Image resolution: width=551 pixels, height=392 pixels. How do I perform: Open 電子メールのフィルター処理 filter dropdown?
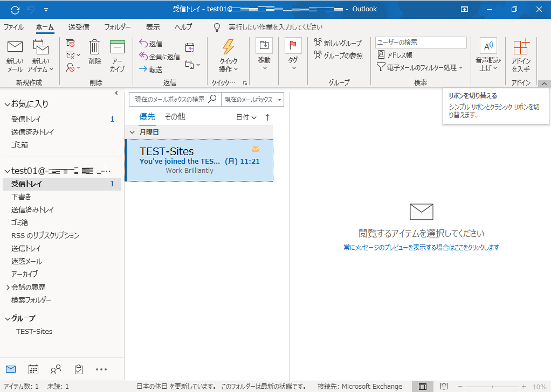point(419,67)
